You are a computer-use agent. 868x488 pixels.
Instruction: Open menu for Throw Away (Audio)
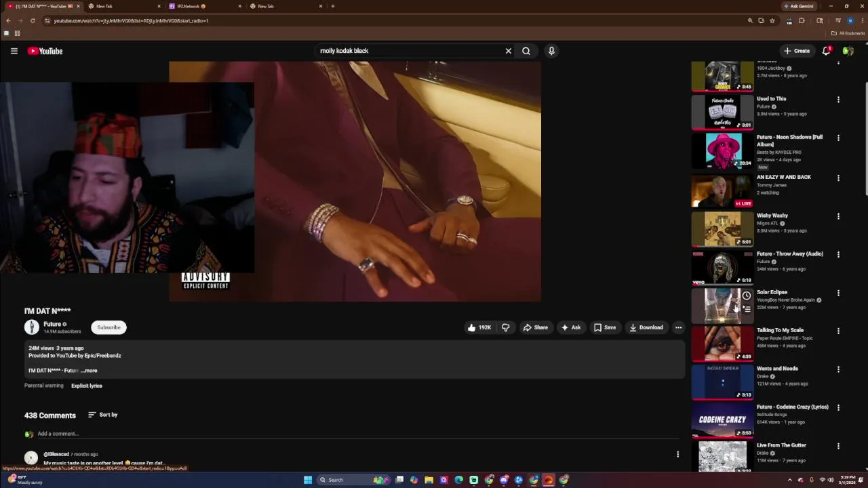(838, 255)
